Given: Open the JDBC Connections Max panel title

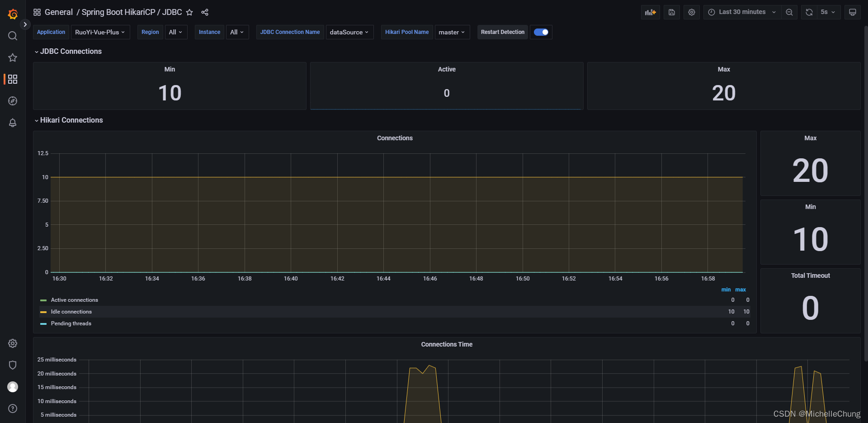Looking at the screenshot, I should (724, 69).
